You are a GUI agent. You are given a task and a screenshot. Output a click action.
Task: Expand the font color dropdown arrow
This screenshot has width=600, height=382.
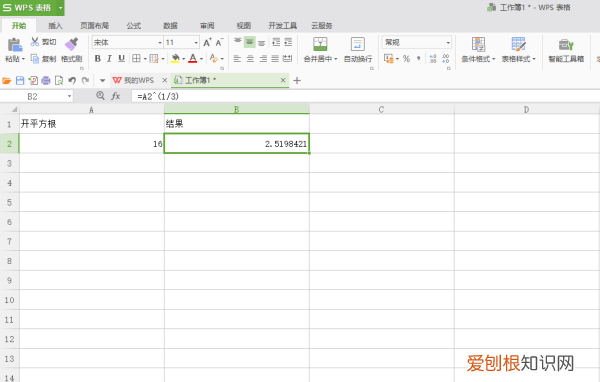pos(201,59)
